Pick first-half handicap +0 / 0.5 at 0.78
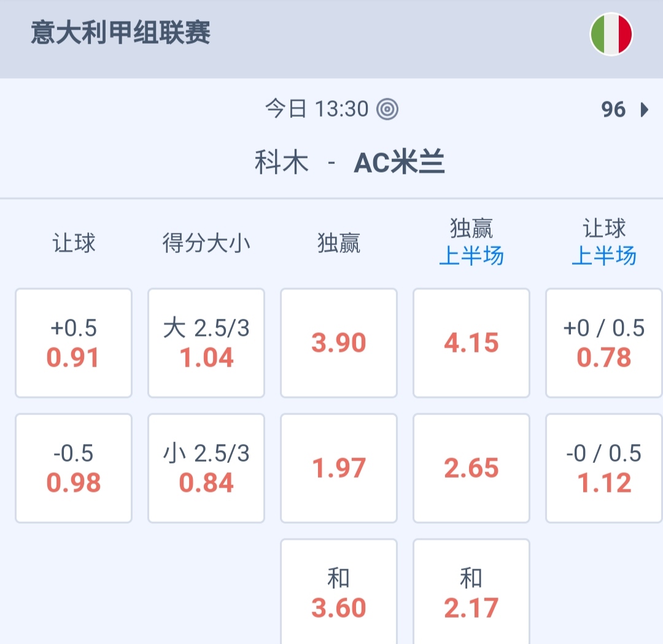 point(604,343)
